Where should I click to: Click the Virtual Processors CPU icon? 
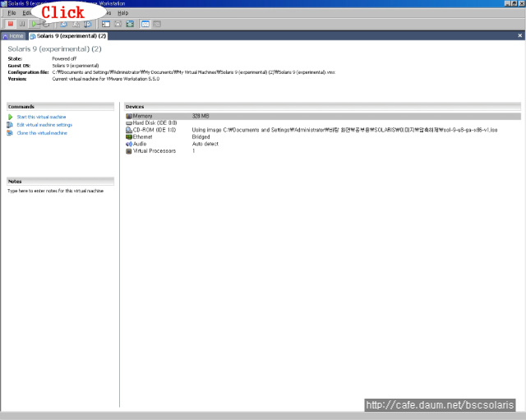[129, 151]
